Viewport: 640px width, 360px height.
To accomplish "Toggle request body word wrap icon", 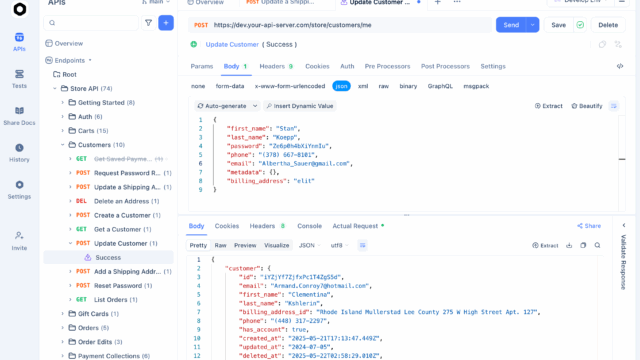I will pyautogui.click(x=613, y=106).
